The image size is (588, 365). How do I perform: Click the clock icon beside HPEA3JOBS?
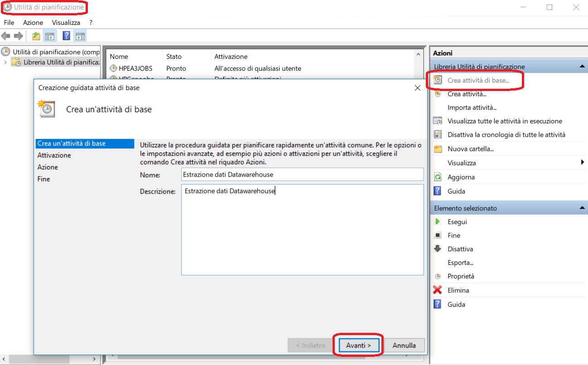tap(113, 68)
